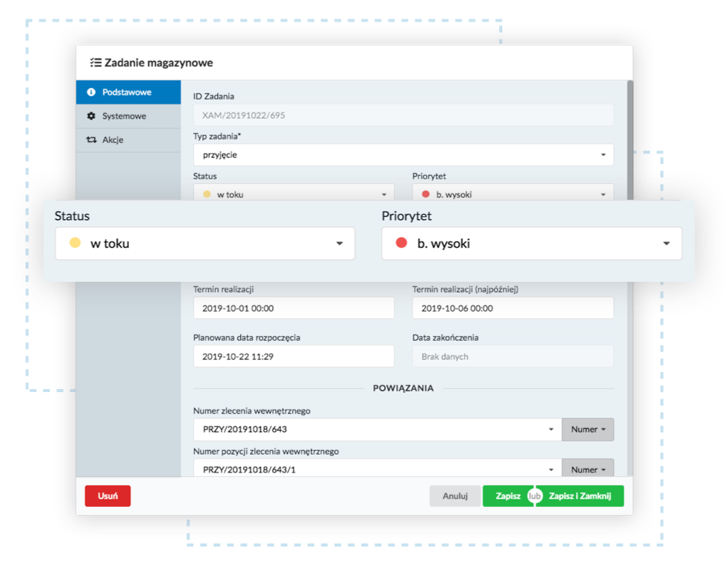Switch to the Systemowe tab
Screen dimensions: 728x568
coord(128,116)
